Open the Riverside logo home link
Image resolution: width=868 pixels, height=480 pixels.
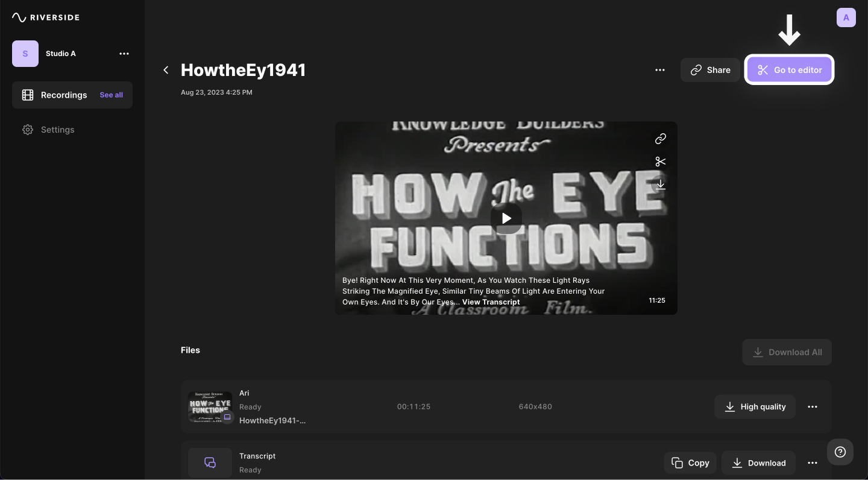click(x=46, y=17)
